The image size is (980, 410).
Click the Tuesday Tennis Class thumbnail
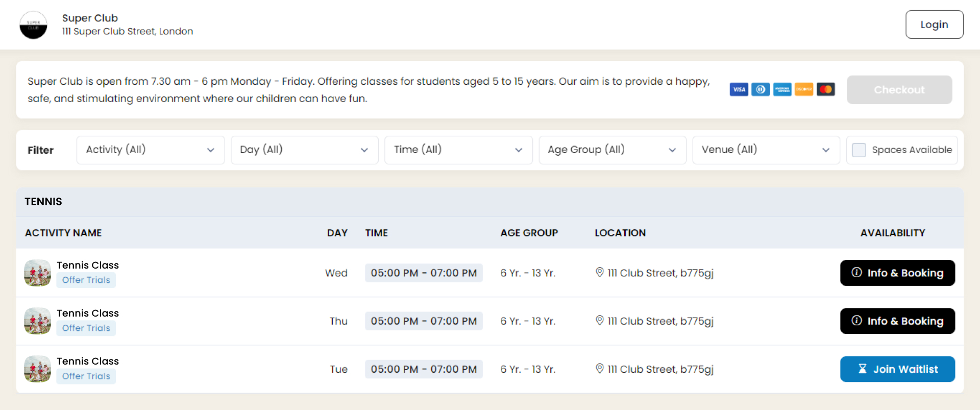pyautogui.click(x=37, y=369)
